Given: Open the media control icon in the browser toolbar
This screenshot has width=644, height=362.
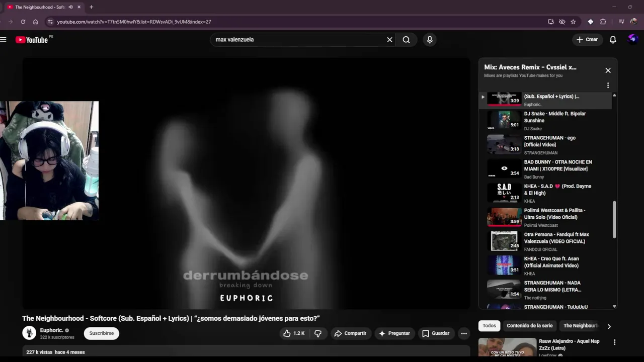Looking at the screenshot, I should (x=621, y=22).
